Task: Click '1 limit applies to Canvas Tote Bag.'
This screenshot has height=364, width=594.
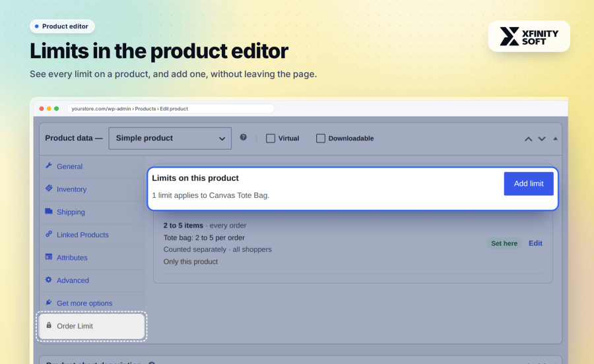Action: tap(211, 196)
